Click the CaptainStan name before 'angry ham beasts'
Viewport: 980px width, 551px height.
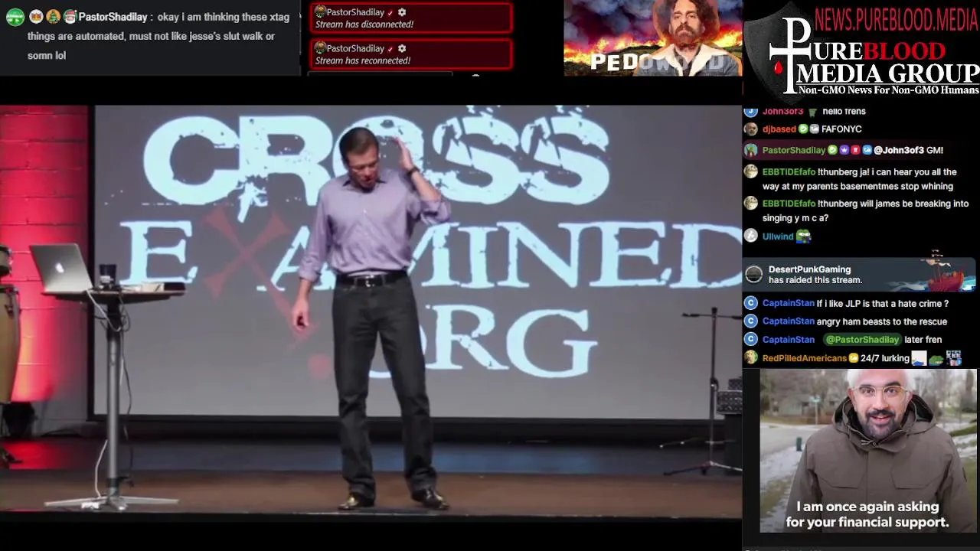pyautogui.click(x=789, y=321)
